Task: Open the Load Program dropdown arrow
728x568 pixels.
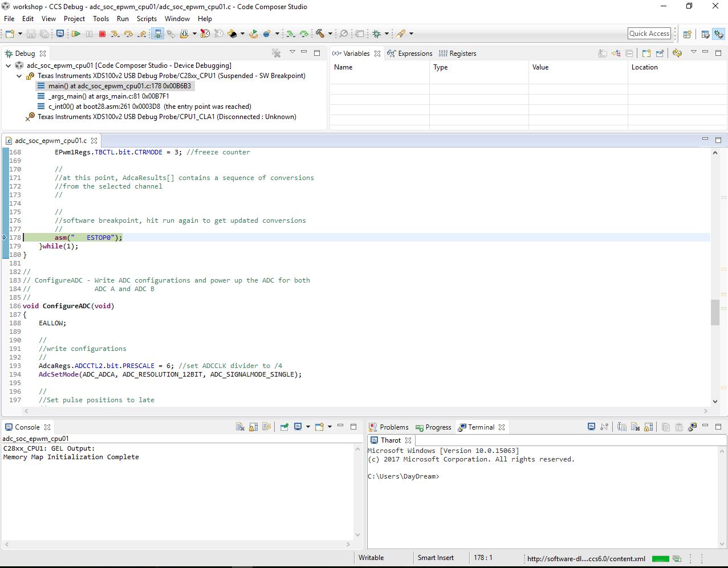Action: (194, 34)
